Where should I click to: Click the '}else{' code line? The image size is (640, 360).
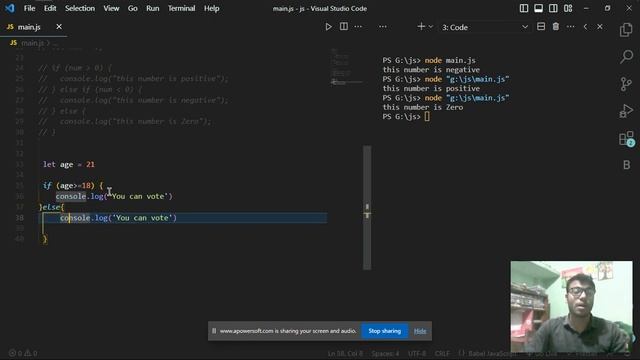[x=51, y=207]
